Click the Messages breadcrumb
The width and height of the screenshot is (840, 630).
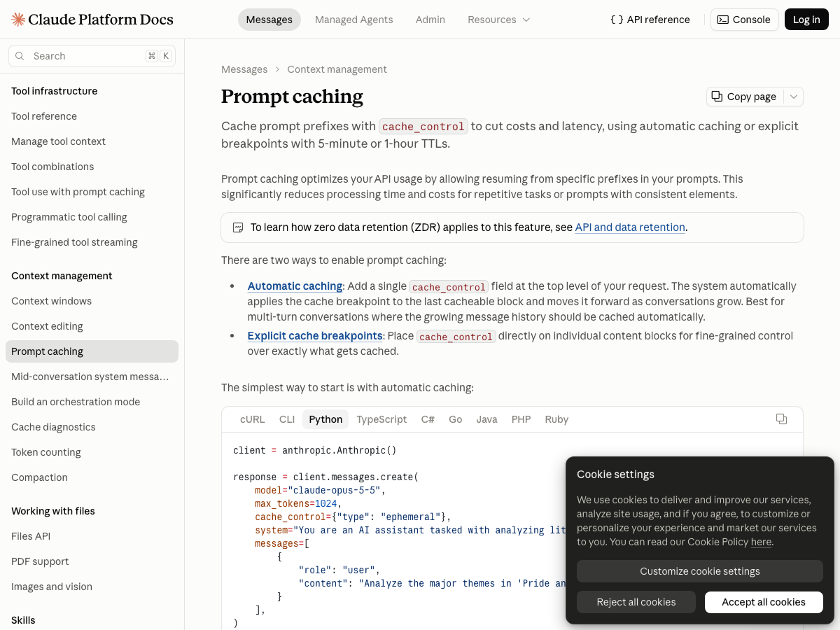click(x=244, y=69)
